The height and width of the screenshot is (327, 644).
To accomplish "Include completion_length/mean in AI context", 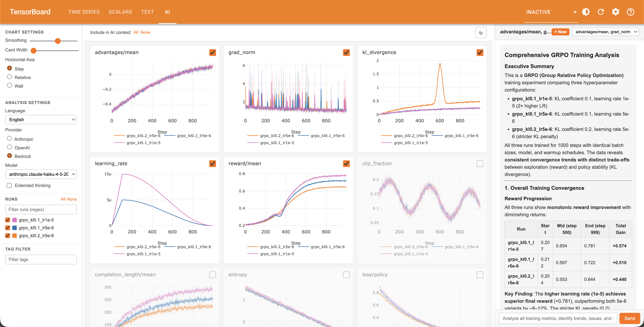I will coord(212,275).
